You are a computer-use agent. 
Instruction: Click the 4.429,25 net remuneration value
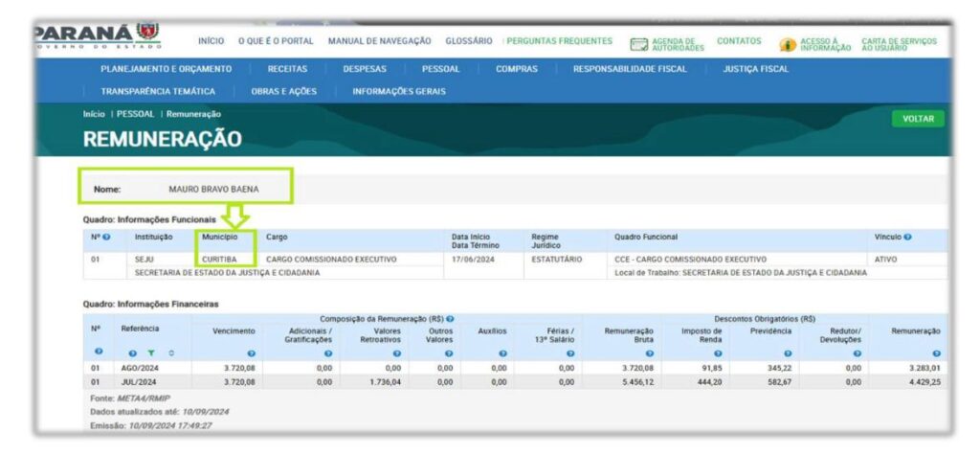924,381
